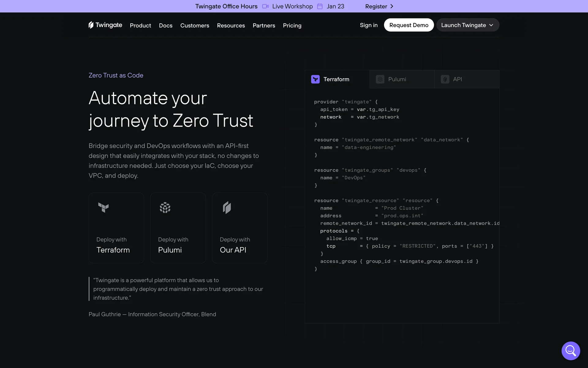Click the API icon in the code tabs
The height and width of the screenshot is (368, 588).
pyautogui.click(x=445, y=79)
